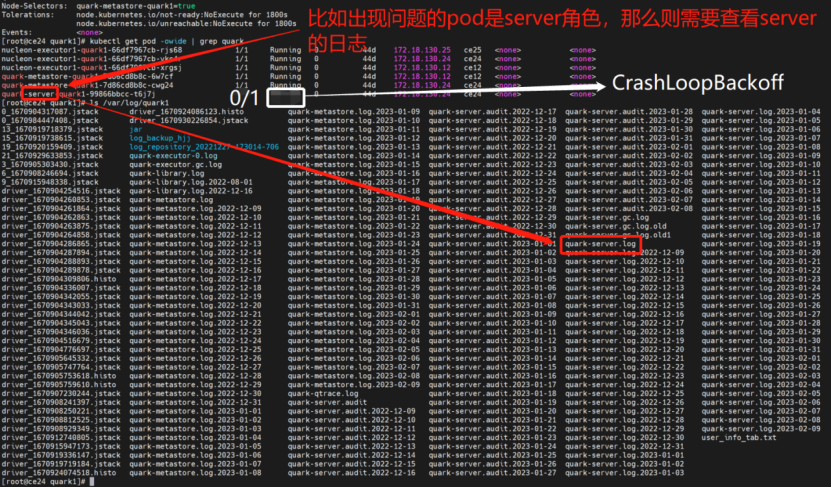The height and width of the screenshot is (487, 831).
Task: Select 0_1670904317087.jstack file
Action: tap(50, 112)
